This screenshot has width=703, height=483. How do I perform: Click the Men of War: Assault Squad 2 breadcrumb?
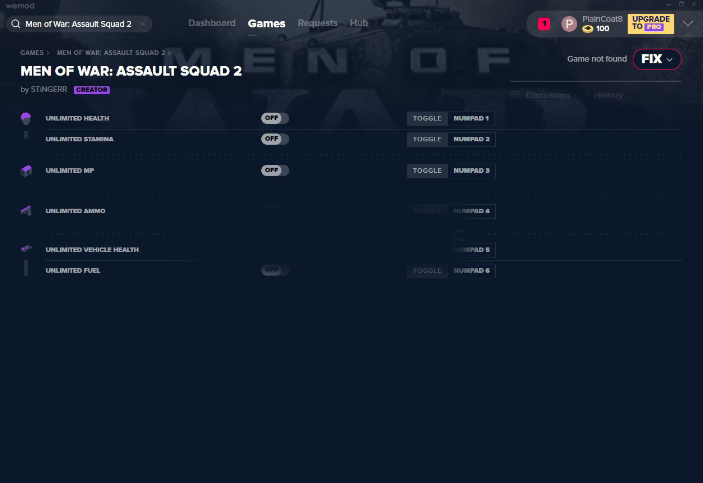point(111,52)
